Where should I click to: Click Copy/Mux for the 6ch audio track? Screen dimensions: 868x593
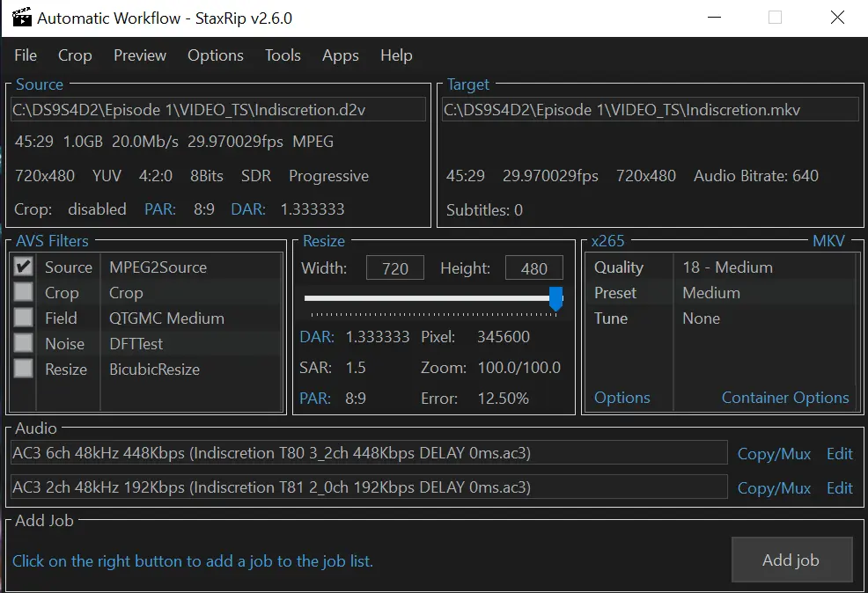[x=774, y=454]
